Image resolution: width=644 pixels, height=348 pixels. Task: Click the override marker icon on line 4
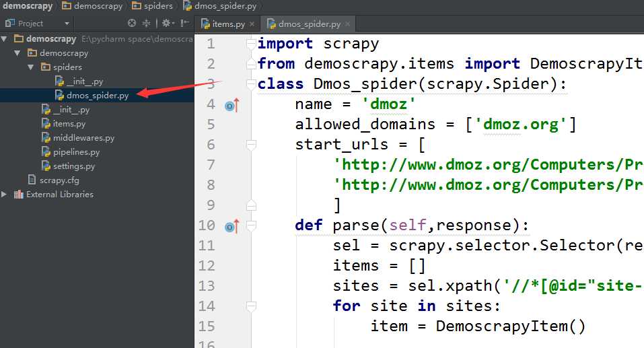(232, 106)
